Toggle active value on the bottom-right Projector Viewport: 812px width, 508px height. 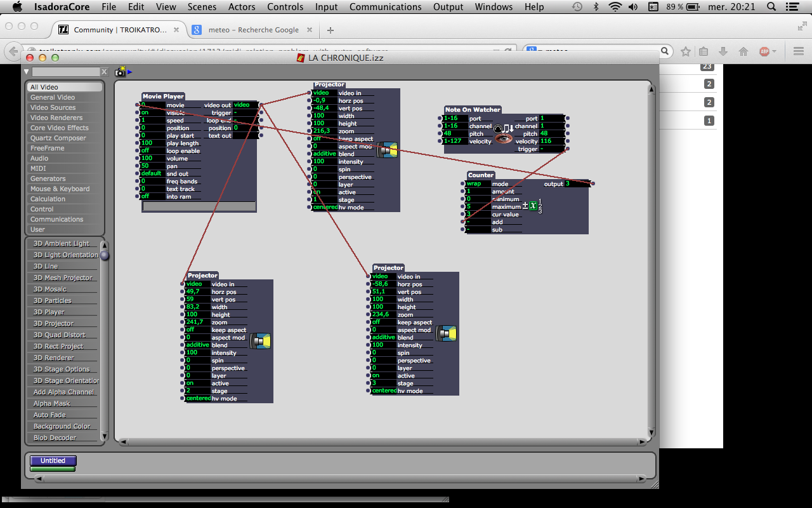pyautogui.click(x=384, y=376)
